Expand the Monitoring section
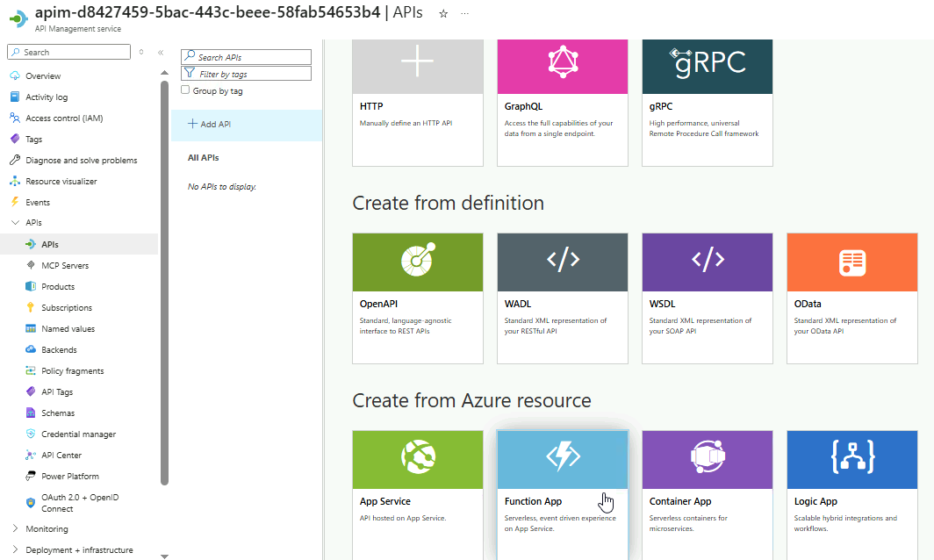 [15, 529]
